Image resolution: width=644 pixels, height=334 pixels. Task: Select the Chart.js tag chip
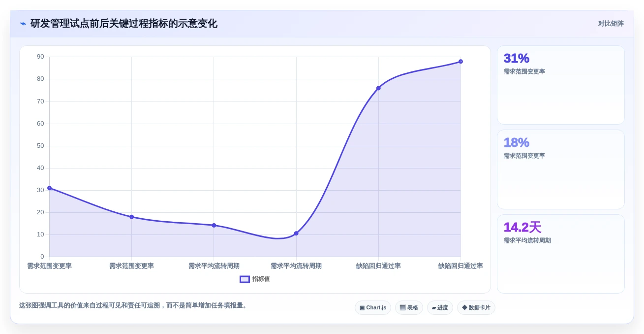(x=373, y=308)
